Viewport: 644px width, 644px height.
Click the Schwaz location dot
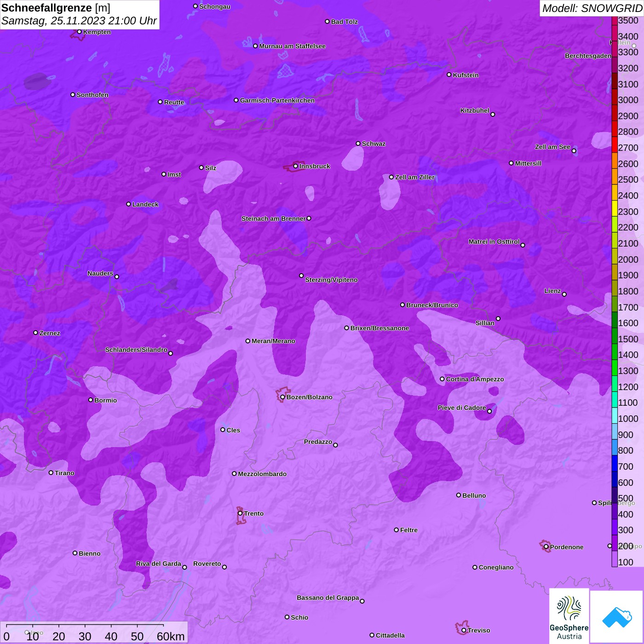pos(358,144)
